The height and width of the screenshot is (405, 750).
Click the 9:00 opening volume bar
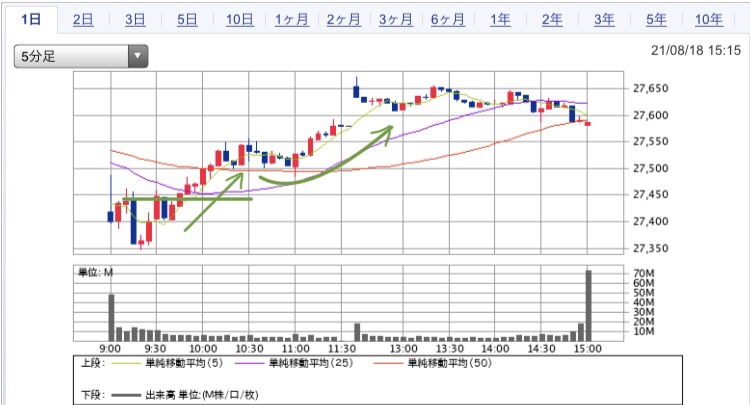pyautogui.click(x=111, y=317)
